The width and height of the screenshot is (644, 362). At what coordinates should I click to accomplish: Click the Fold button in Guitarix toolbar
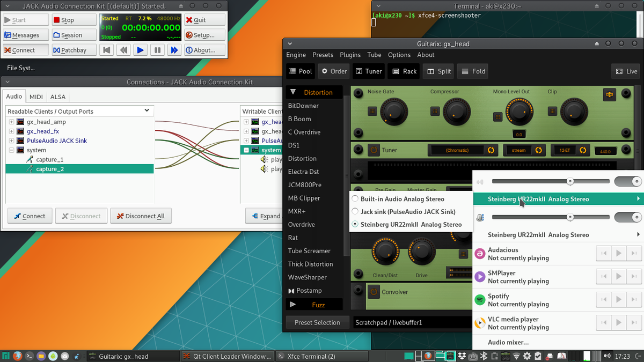473,71
